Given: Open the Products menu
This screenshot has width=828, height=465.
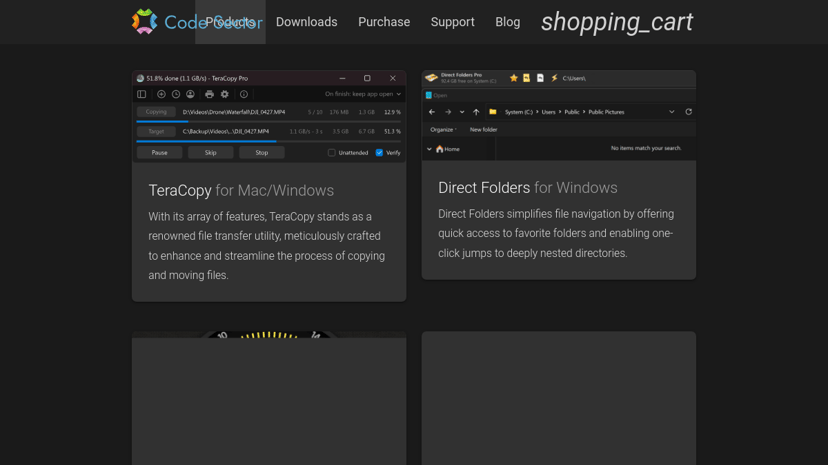Looking at the screenshot, I should click(230, 22).
